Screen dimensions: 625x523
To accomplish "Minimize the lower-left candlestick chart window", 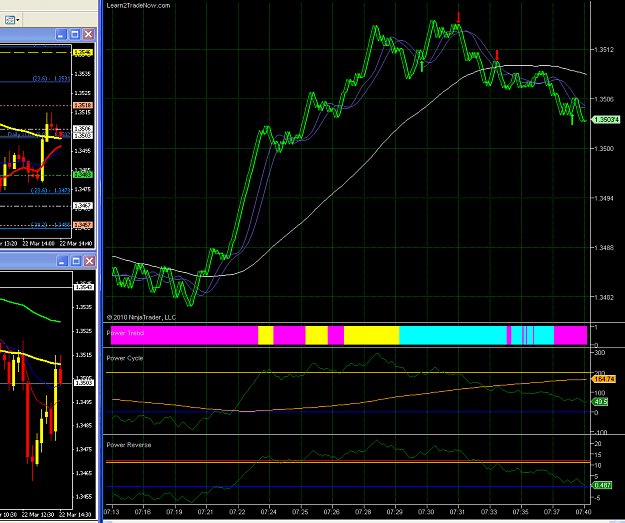I will tap(61, 261).
